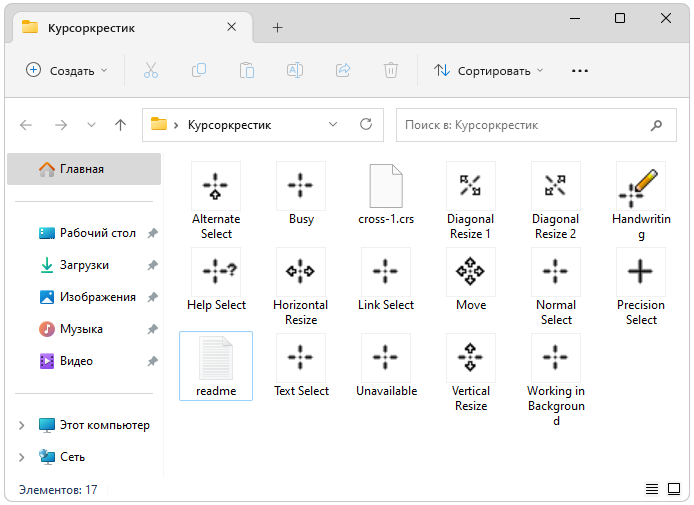Select the Alternate Select cursor file
This screenshot has height=505, width=694.
pos(216,201)
